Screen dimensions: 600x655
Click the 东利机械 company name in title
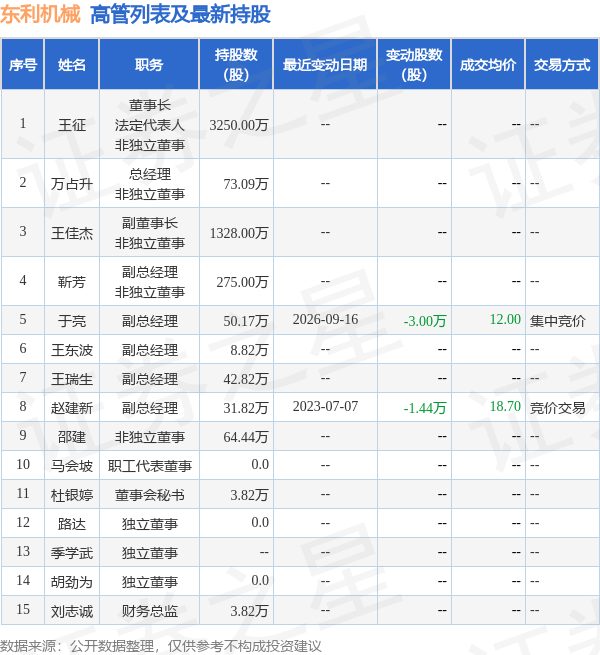click(x=40, y=14)
